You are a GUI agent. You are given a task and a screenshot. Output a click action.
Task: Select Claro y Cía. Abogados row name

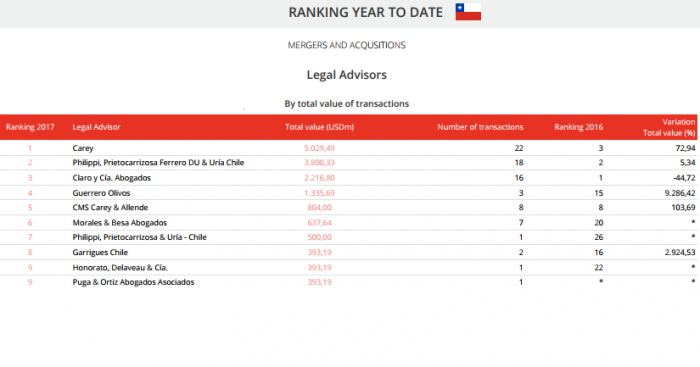112,178
